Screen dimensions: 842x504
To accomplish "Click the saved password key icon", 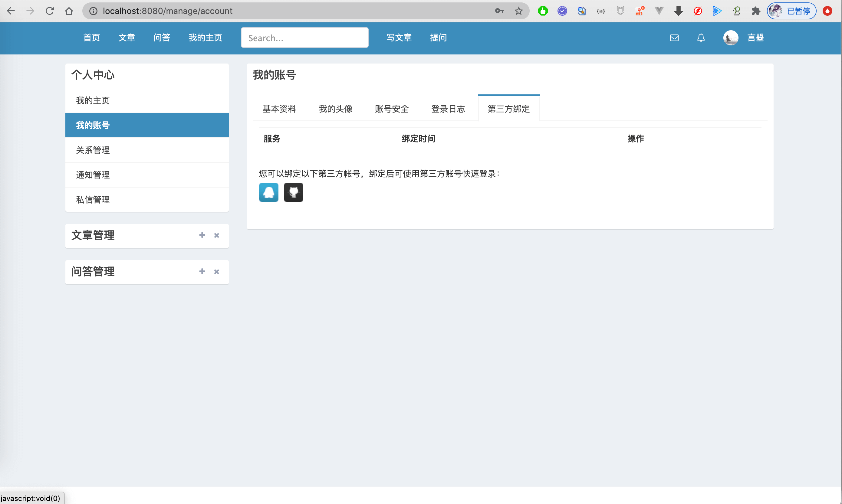I will pyautogui.click(x=499, y=11).
